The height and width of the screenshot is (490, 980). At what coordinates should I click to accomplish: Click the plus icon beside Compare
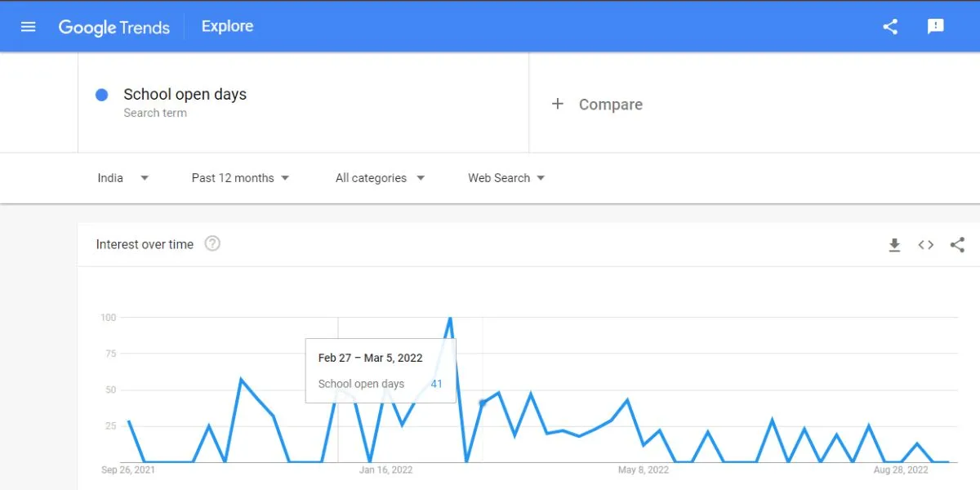[558, 104]
